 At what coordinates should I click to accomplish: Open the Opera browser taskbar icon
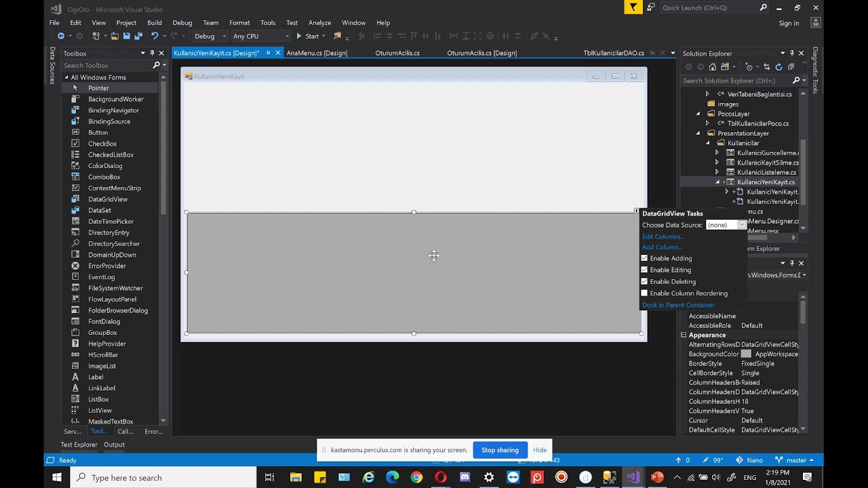pos(441,477)
